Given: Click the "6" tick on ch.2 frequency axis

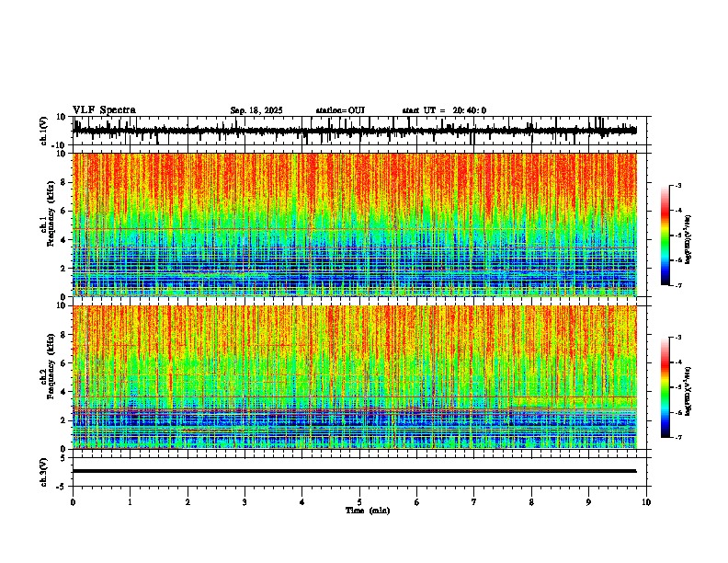Looking at the screenshot, I should (63, 363).
